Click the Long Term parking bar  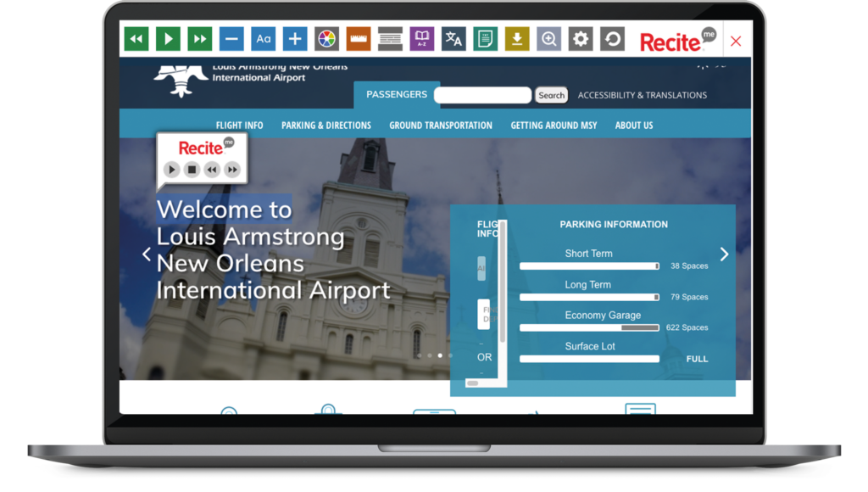[590, 298]
